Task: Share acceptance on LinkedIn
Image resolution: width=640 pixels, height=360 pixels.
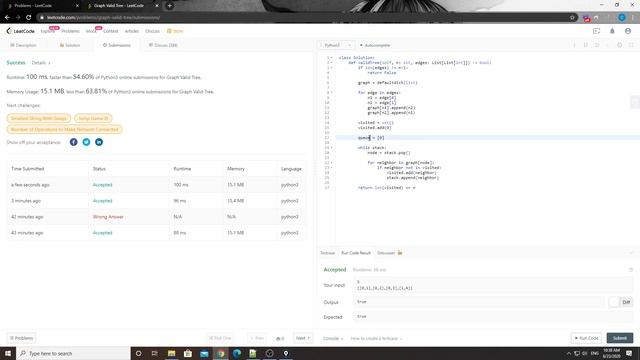Action: point(99,142)
